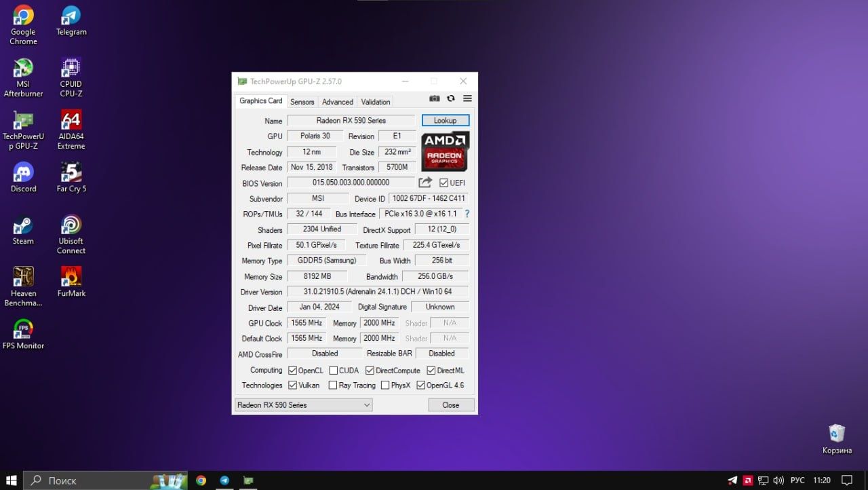Click the GPU name field Radeon RX 590 Series
868x490 pixels.
(351, 120)
